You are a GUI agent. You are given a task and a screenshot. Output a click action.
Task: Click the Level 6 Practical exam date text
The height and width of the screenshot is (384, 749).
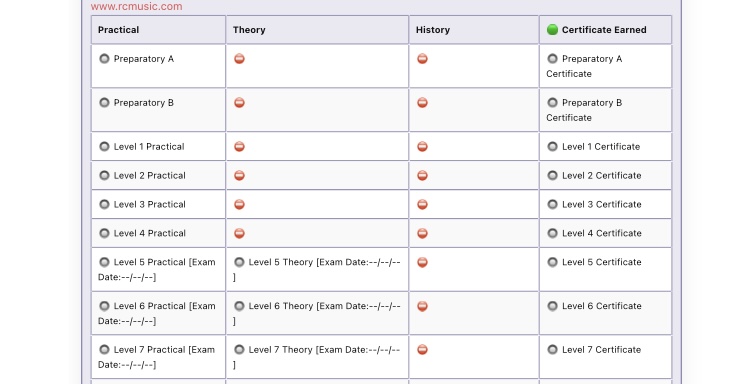157,313
